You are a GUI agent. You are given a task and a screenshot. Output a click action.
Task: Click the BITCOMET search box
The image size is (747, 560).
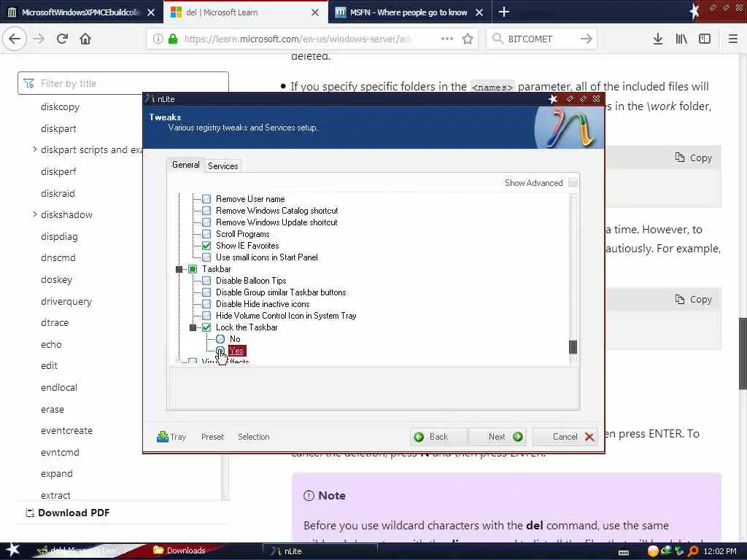[x=541, y=39]
